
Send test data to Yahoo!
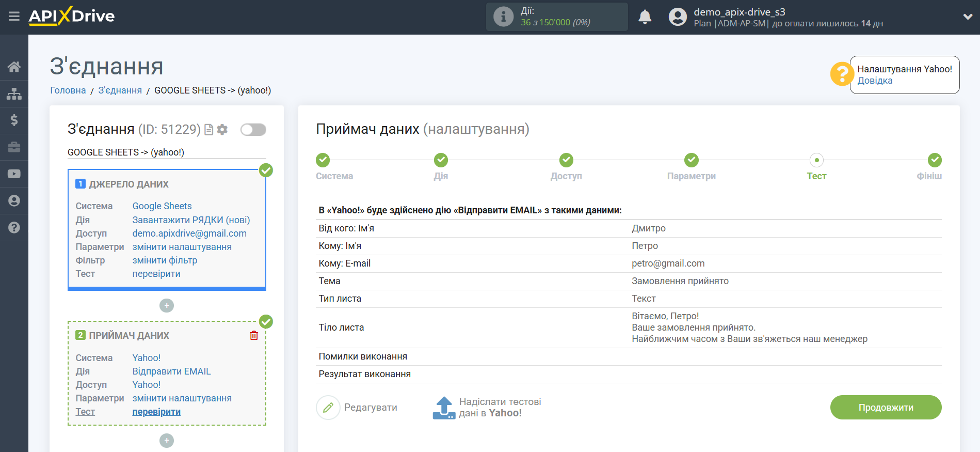point(487,408)
